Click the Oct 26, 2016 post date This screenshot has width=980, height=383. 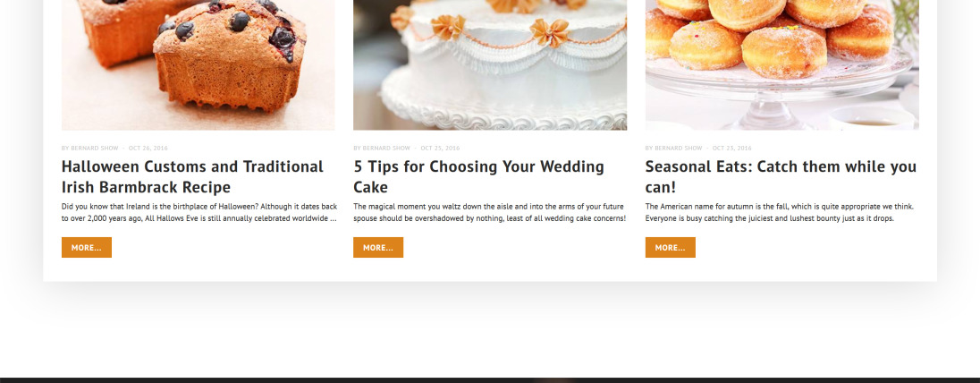tap(148, 149)
